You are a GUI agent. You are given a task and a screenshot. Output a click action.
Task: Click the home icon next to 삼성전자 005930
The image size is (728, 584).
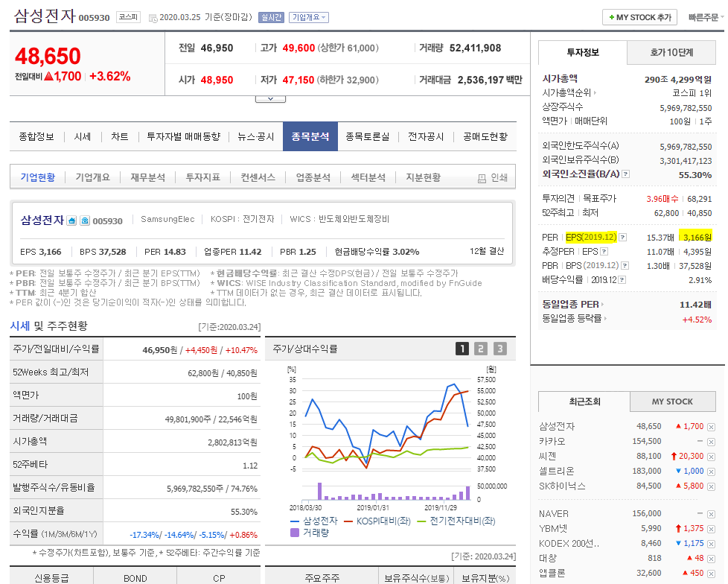(x=71, y=220)
